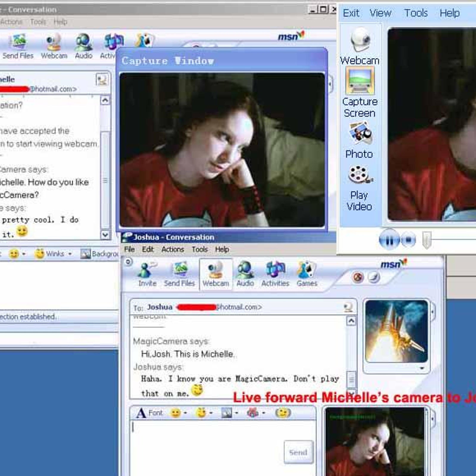Open the gift pack dropdown in Joshua toolbar
Screen dimensions: 476x476
[256, 413]
